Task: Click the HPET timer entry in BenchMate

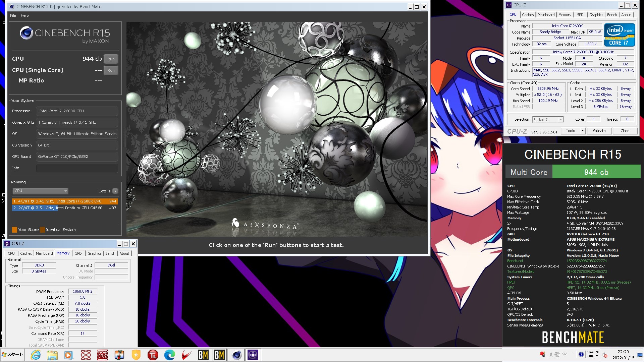Action: (x=511, y=282)
